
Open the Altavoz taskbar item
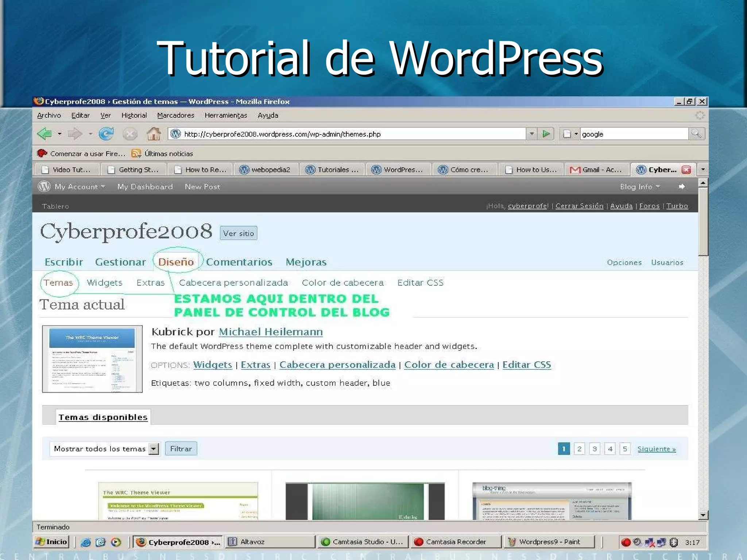click(x=270, y=542)
